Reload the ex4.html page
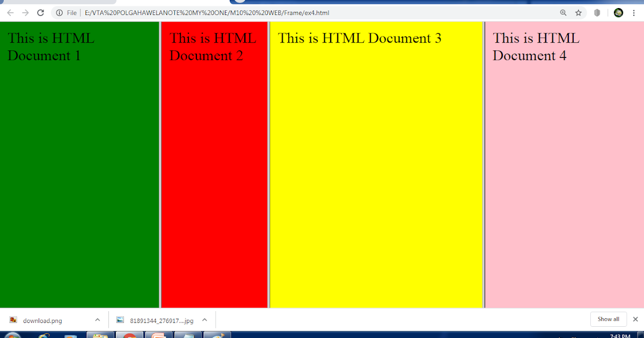This screenshot has width=644, height=338. point(40,12)
